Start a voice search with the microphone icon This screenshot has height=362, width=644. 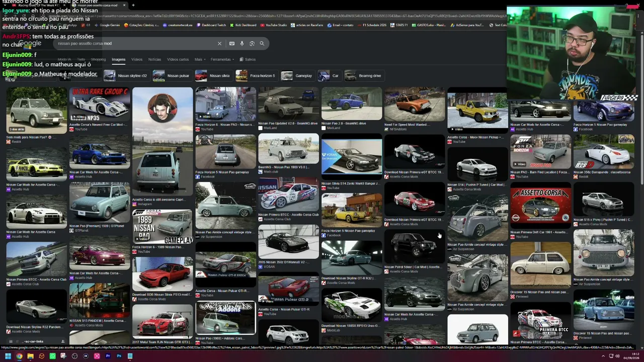pyautogui.click(x=242, y=44)
